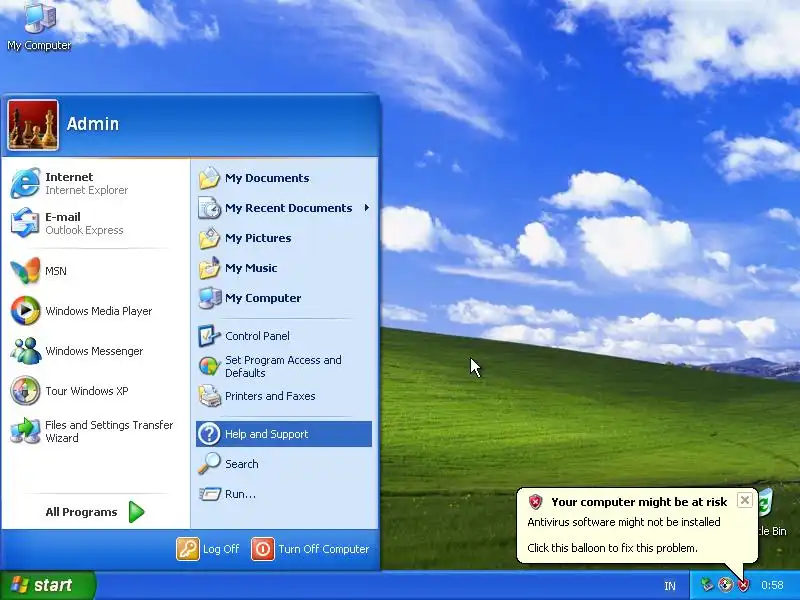
Task: Open My Pictures folder icon
Action: coord(209,238)
